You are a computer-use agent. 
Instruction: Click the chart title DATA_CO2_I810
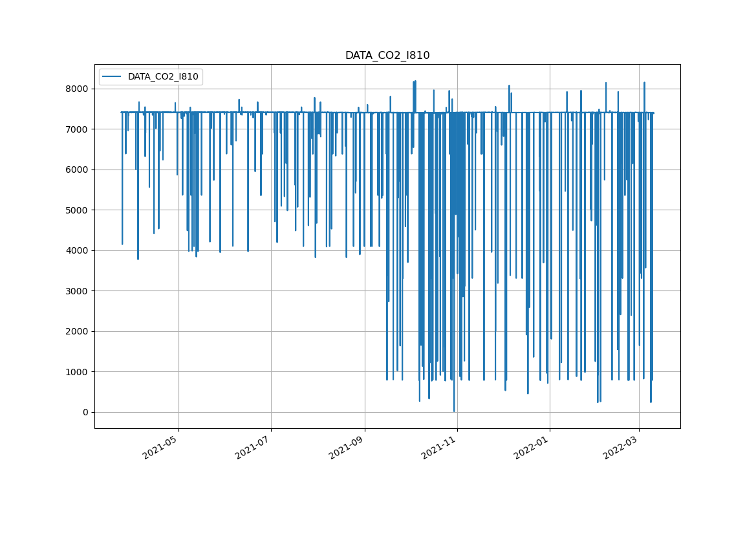[x=387, y=56]
